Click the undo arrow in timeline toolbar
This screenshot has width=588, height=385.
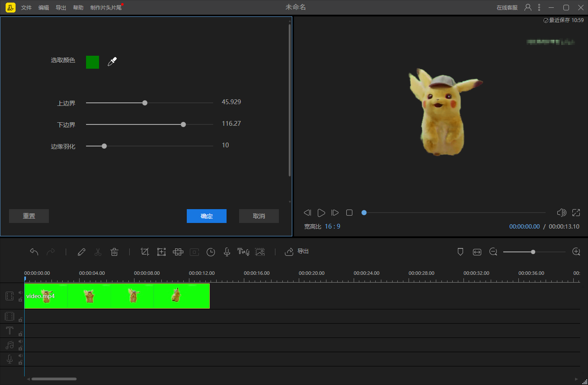(34, 252)
